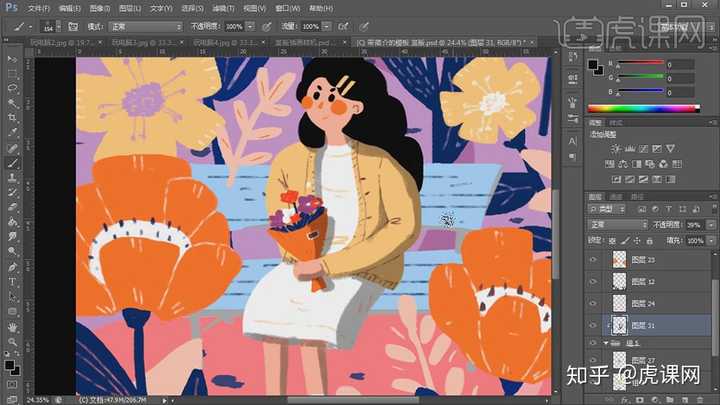
Task: Open the layer blend mode dropdown
Action: click(618, 225)
